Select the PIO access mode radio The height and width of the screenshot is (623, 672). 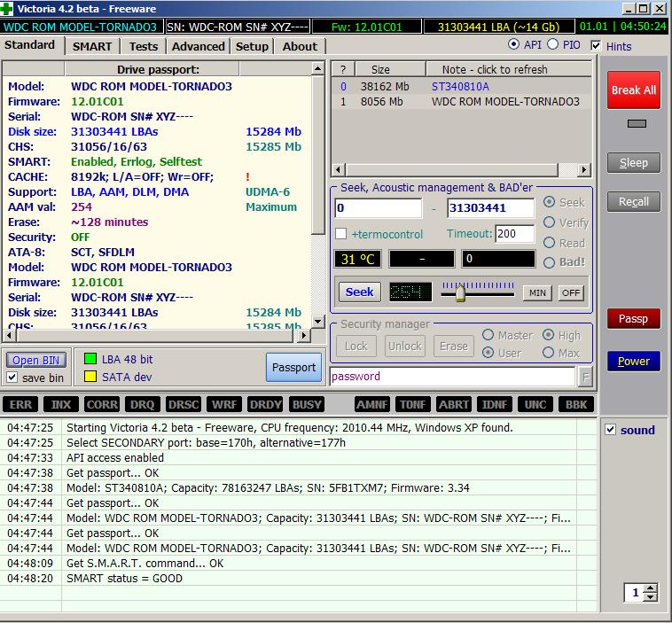click(553, 44)
